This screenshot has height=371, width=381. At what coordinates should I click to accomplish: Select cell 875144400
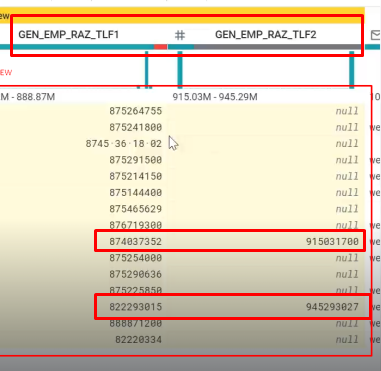click(136, 192)
